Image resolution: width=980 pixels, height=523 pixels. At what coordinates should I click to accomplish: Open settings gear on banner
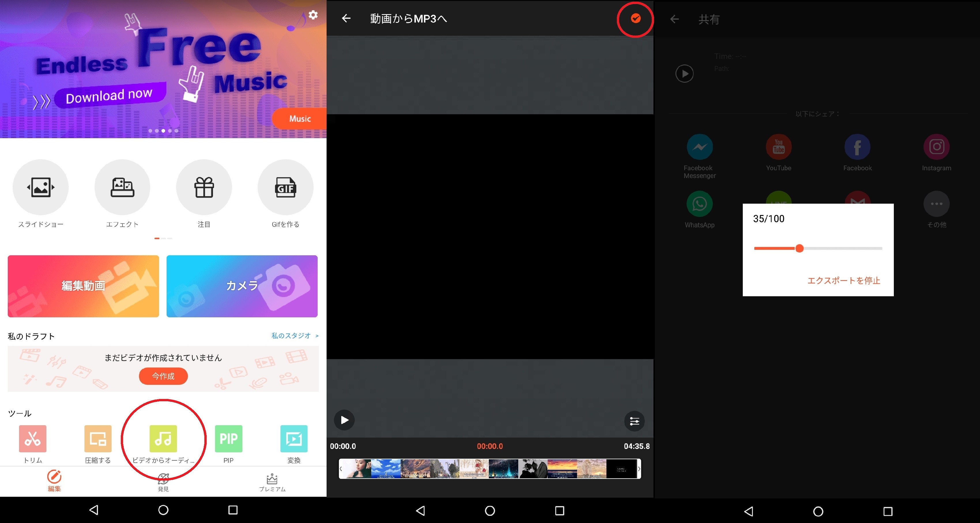point(313,15)
